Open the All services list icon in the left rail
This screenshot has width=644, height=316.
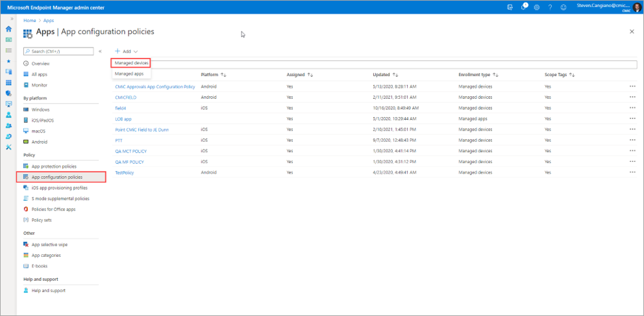[8, 50]
